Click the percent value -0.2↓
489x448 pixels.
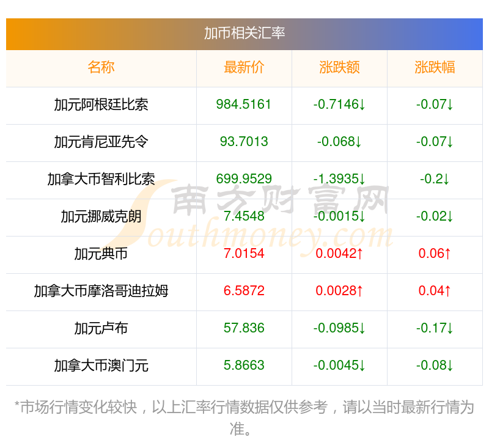[x=435, y=179]
